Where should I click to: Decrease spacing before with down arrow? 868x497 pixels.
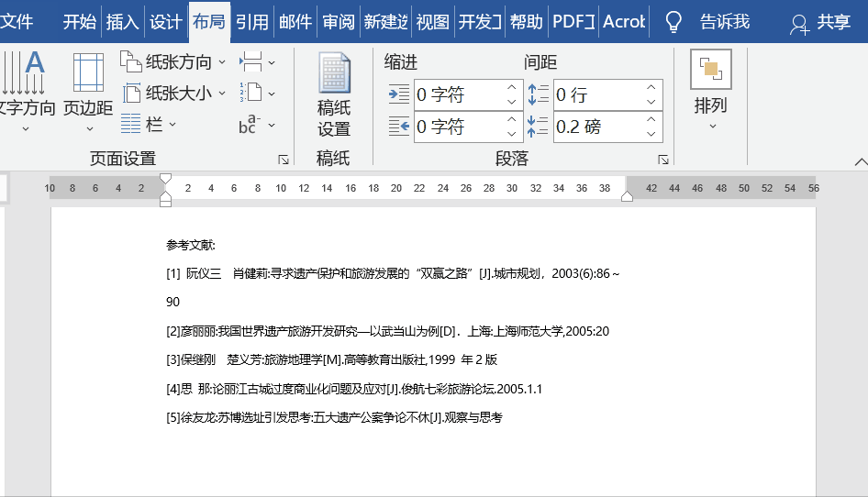point(651,102)
